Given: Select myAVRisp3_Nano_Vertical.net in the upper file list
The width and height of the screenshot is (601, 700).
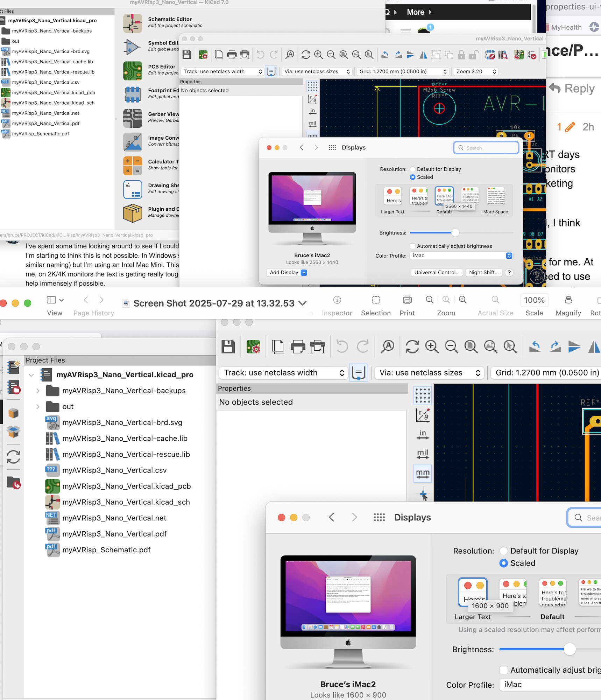Looking at the screenshot, I should [x=45, y=113].
